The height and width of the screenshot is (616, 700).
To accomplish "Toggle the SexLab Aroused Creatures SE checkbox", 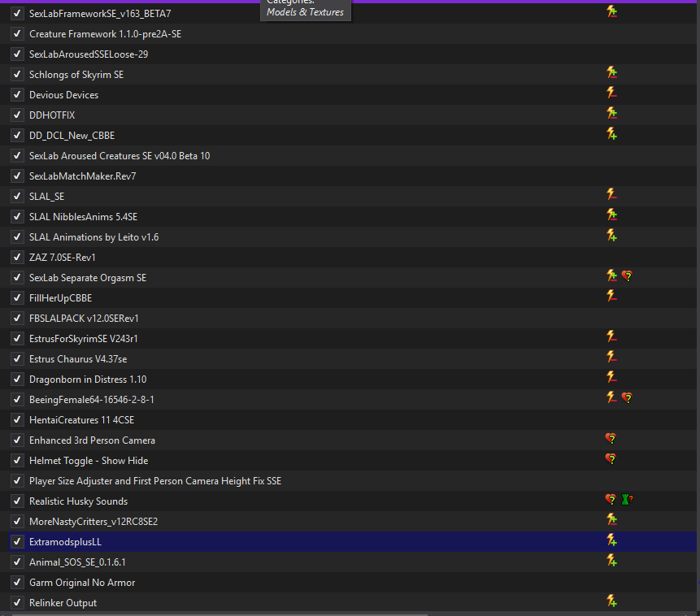I will click(x=17, y=156).
